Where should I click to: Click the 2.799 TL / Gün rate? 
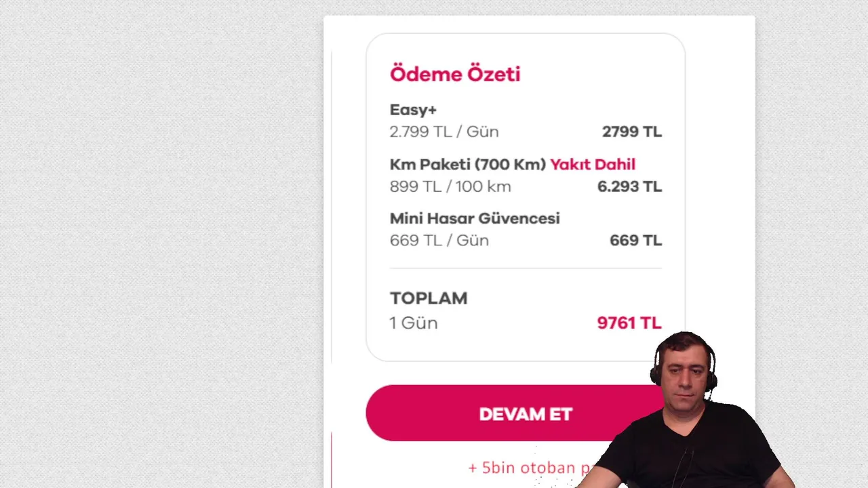pyautogui.click(x=443, y=131)
